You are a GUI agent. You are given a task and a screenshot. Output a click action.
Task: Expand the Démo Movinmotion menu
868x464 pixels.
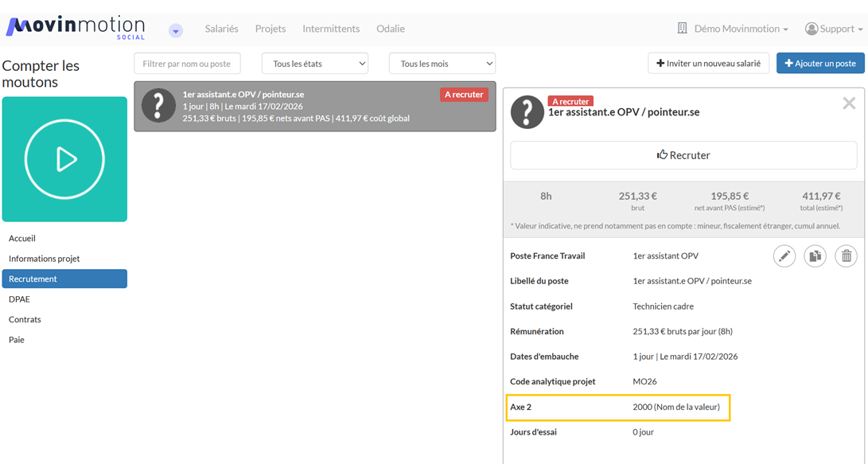tap(733, 29)
